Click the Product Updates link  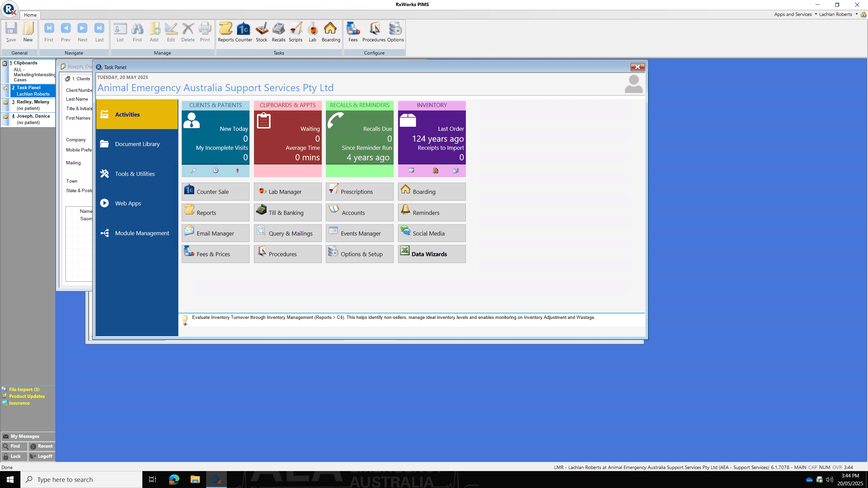pyautogui.click(x=27, y=396)
